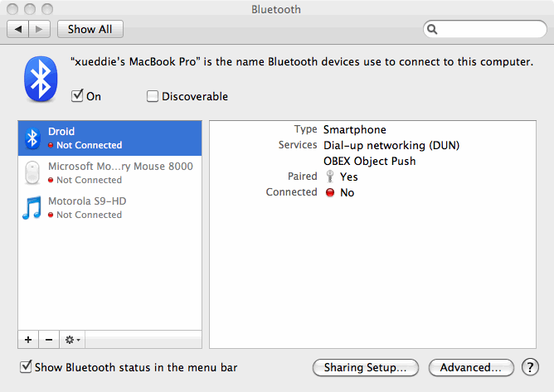Go back with the left arrow
The width and height of the screenshot is (554, 392).
point(18,29)
